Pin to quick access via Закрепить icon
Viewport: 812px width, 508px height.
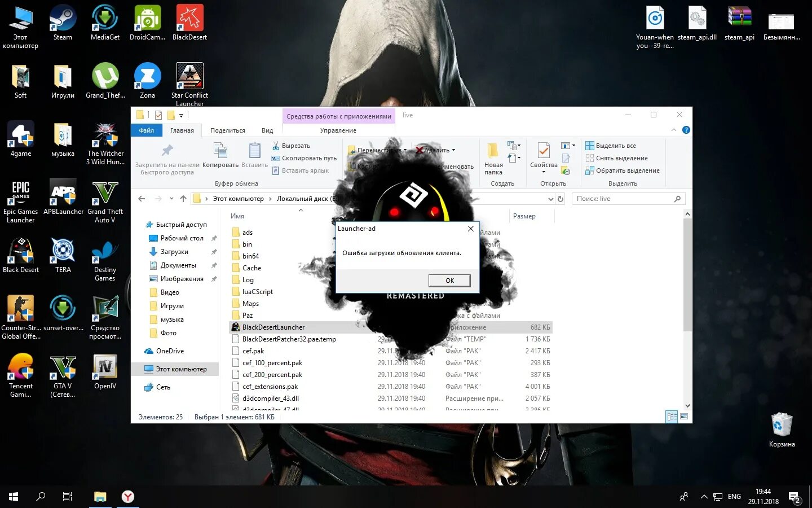pyautogui.click(x=167, y=158)
